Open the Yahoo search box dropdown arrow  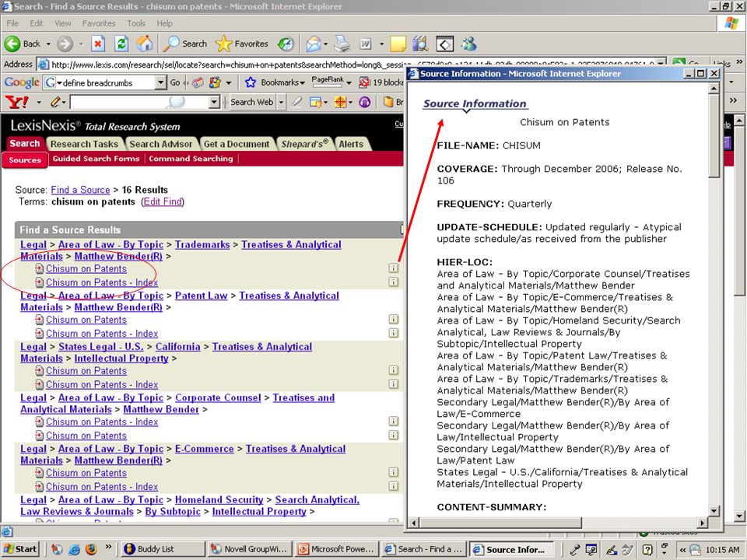[215, 102]
